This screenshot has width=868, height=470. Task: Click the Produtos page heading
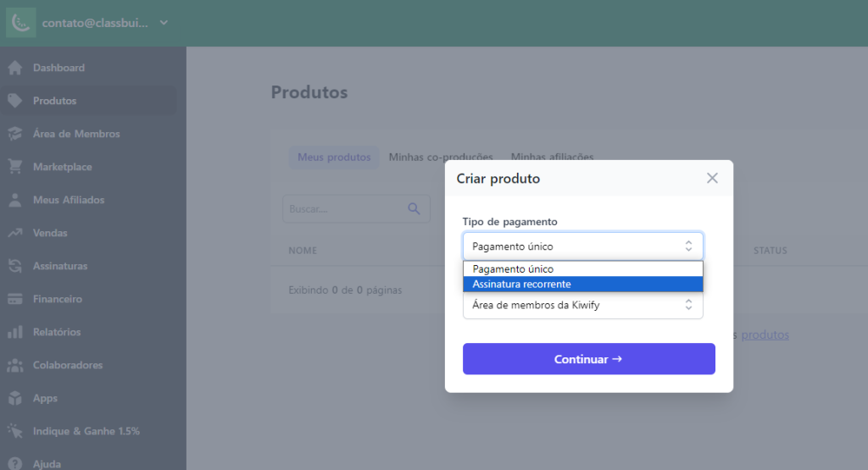coord(309,91)
